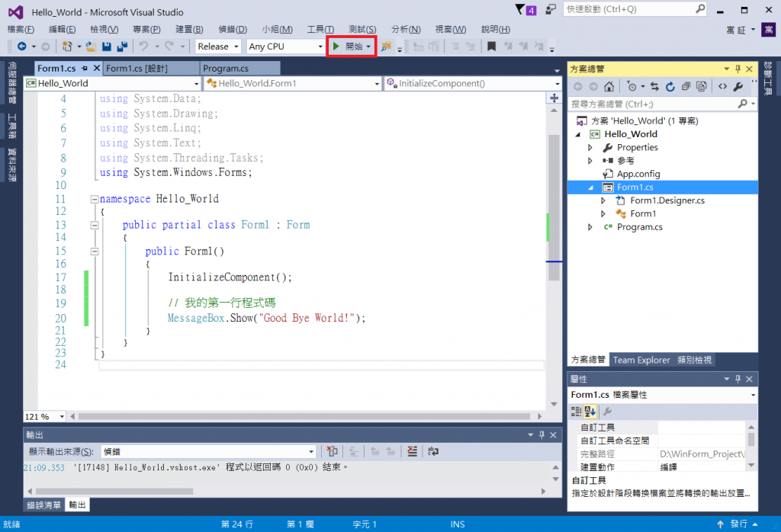Image resolution: width=781 pixels, height=532 pixels.
Task: Click the Alphabetical sort icon in the properties panel
Action: [x=590, y=411]
